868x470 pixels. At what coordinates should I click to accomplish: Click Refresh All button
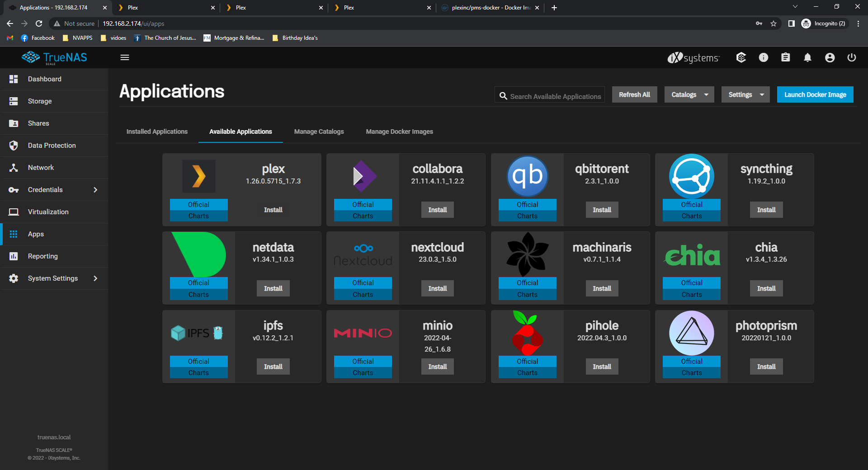point(634,94)
